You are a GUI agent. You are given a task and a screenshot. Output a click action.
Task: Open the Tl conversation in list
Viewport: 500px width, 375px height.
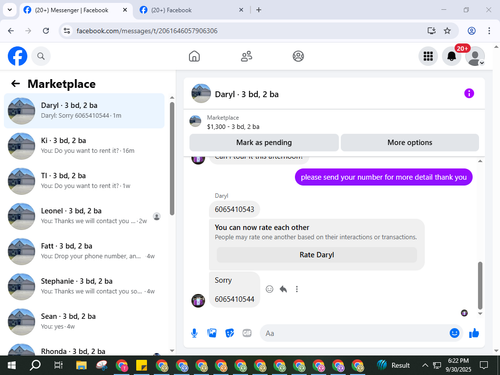[x=84, y=181]
